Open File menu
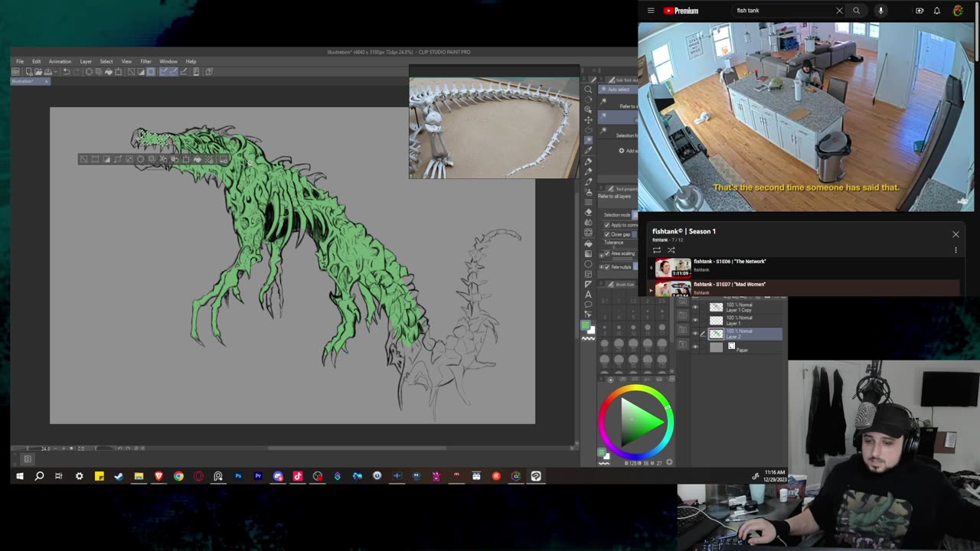 tap(20, 61)
